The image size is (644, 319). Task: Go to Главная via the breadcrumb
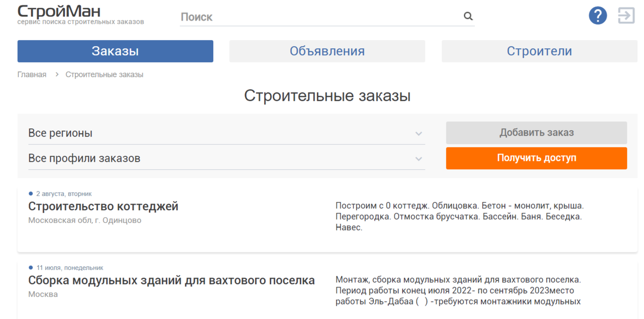31,74
